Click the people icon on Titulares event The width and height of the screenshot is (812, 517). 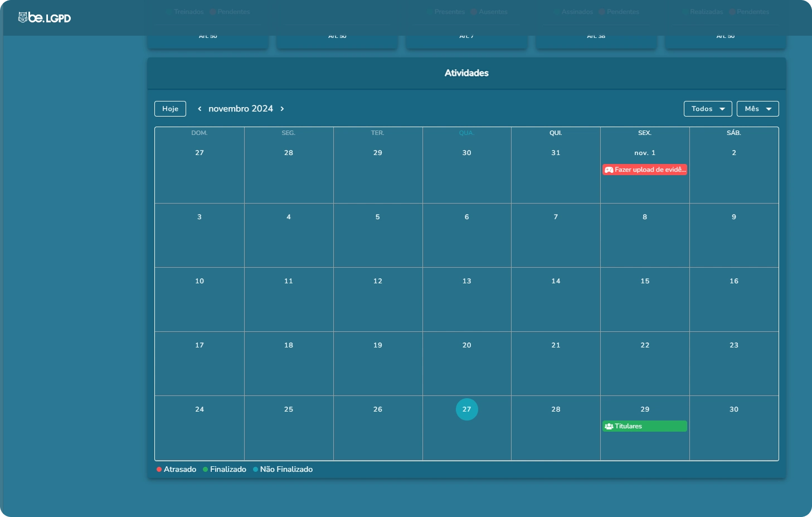tap(609, 426)
